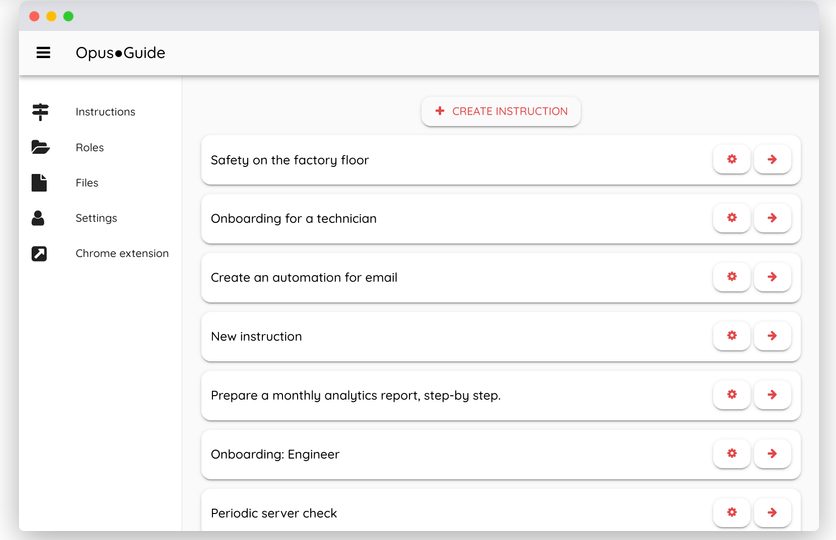
Task: Open gear settings for Safety on the factory floor
Action: coord(732,160)
